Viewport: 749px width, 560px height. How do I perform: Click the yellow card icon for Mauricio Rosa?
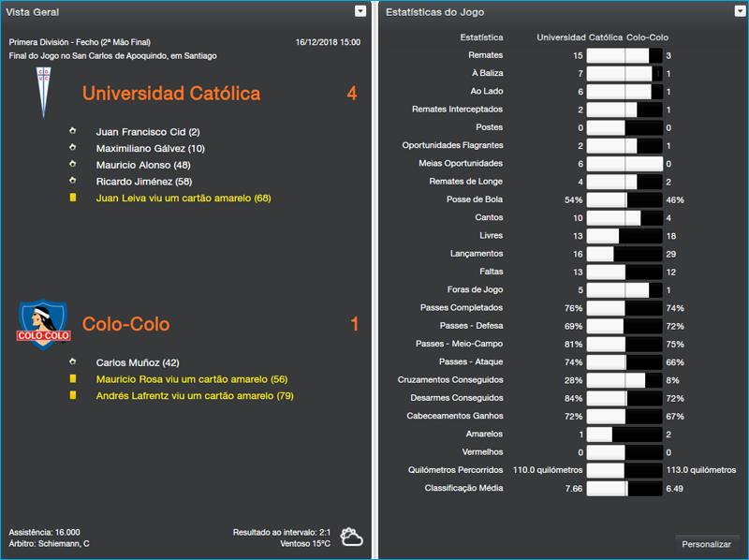(73, 380)
